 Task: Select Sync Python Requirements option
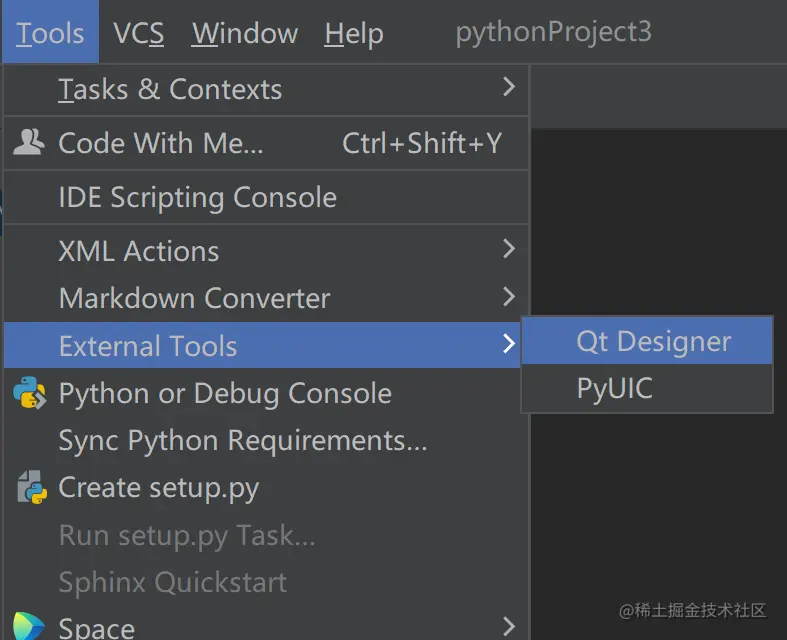tap(243, 440)
